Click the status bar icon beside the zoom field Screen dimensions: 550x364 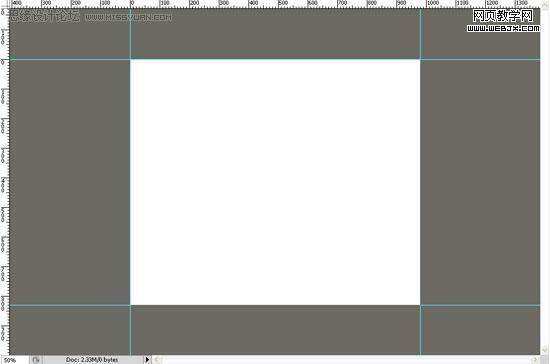point(36,360)
